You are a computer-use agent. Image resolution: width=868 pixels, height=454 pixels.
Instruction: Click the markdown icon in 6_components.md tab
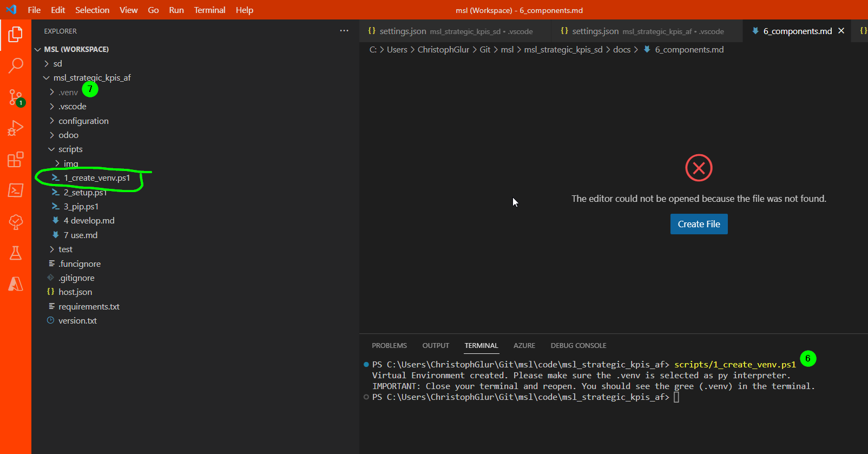(x=755, y=31)
